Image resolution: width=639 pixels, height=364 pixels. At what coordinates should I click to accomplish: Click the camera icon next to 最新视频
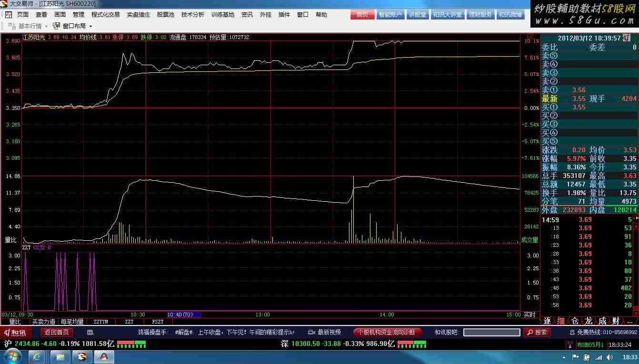311,332
